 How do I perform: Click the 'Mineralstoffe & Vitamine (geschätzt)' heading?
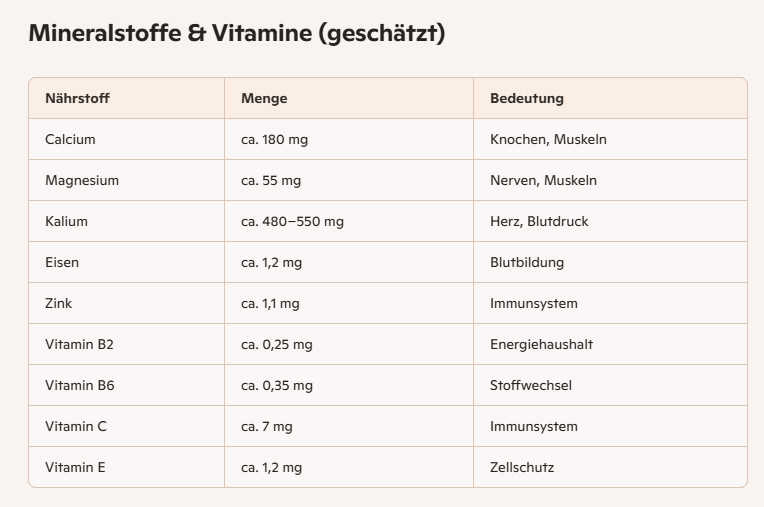(237, 33)
